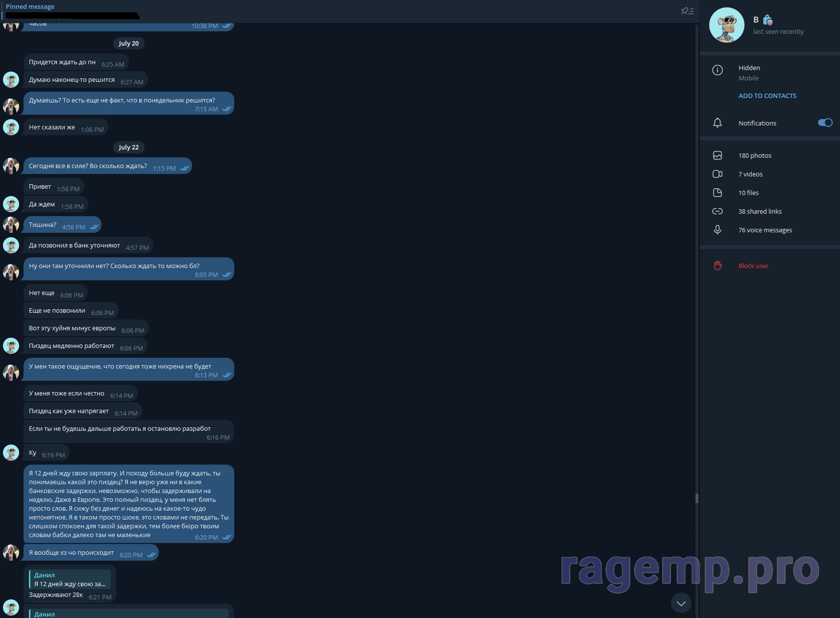Click the chat scrollbar thumb
This screenshot has height=618, width=840.
(696, 498)
